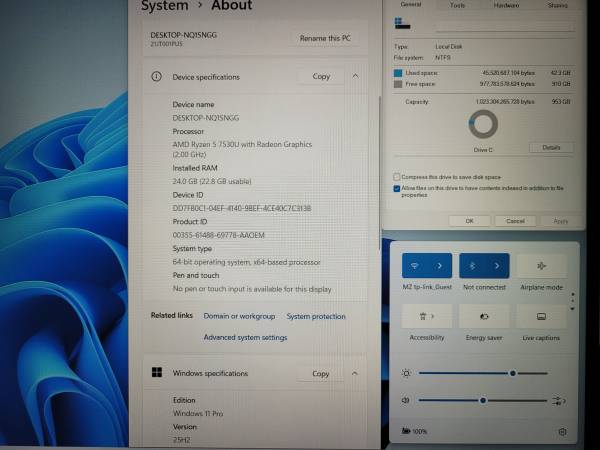This screenshot has width=600, height=450.
Task: Click the Rename this PC button
Action: (x=326, y=39)
